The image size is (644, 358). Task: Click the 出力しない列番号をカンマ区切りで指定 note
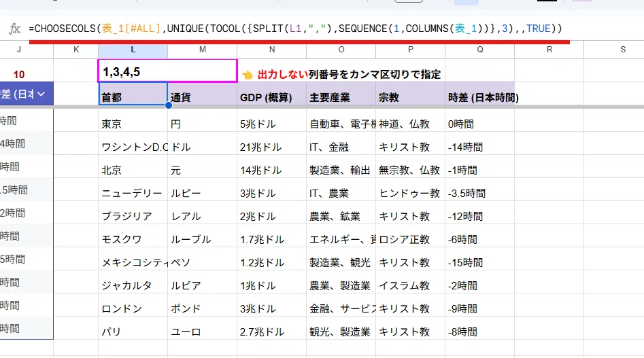coord(349,74)
